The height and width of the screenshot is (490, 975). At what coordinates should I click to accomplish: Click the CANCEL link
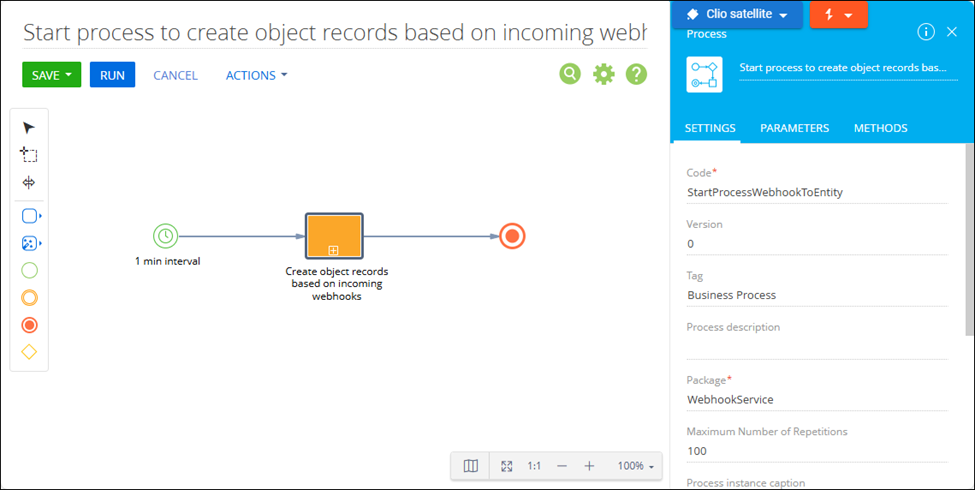coord(175,75)
